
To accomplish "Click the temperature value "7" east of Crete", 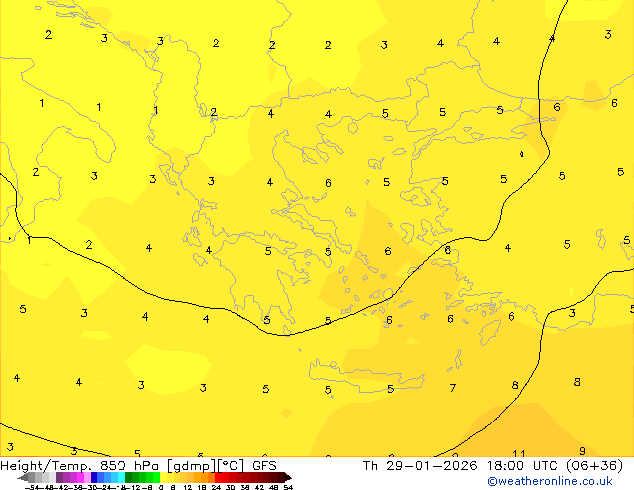I will coord(453,388).
